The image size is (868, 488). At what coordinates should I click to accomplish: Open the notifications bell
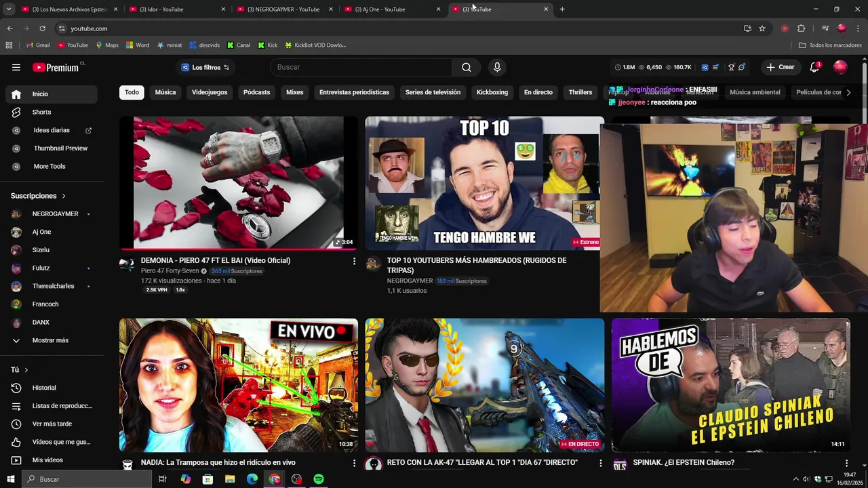(815, 67)
